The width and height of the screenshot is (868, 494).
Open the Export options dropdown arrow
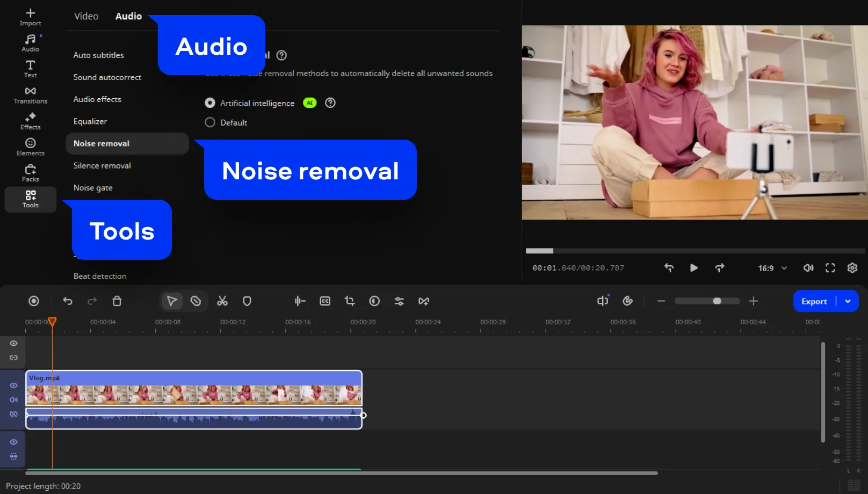pyautogui.click(x=848, y=301)
